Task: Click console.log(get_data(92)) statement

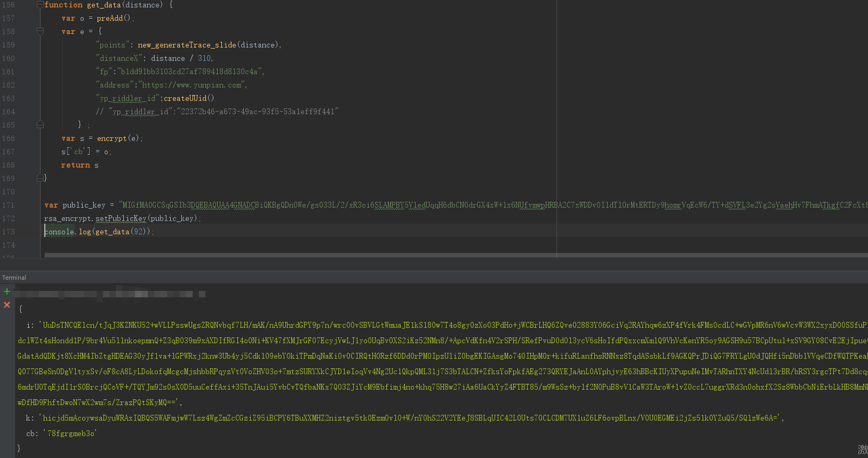Action: (x=98, y=232)
